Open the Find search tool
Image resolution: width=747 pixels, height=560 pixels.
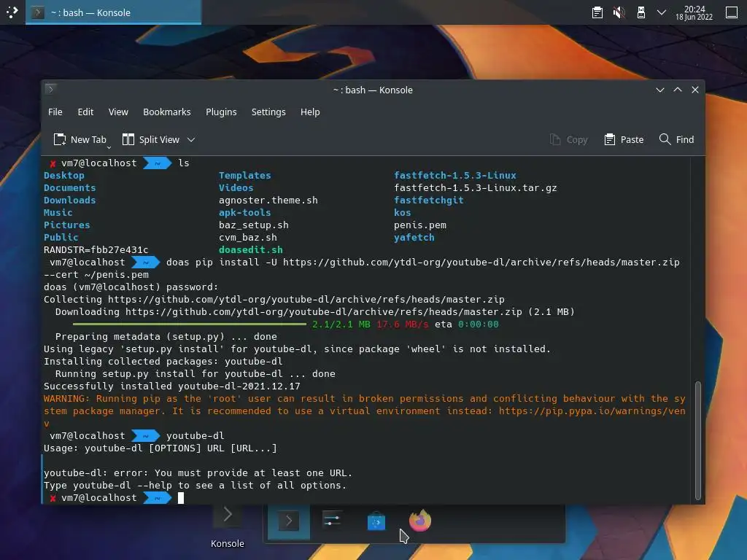pyautogui.click(x=676, y=139)
